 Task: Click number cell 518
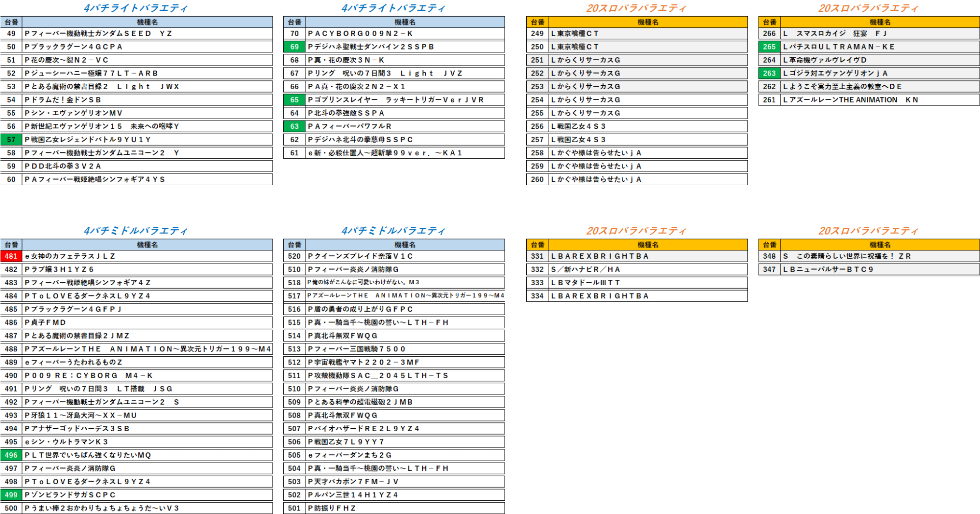[x=294, y=283]
